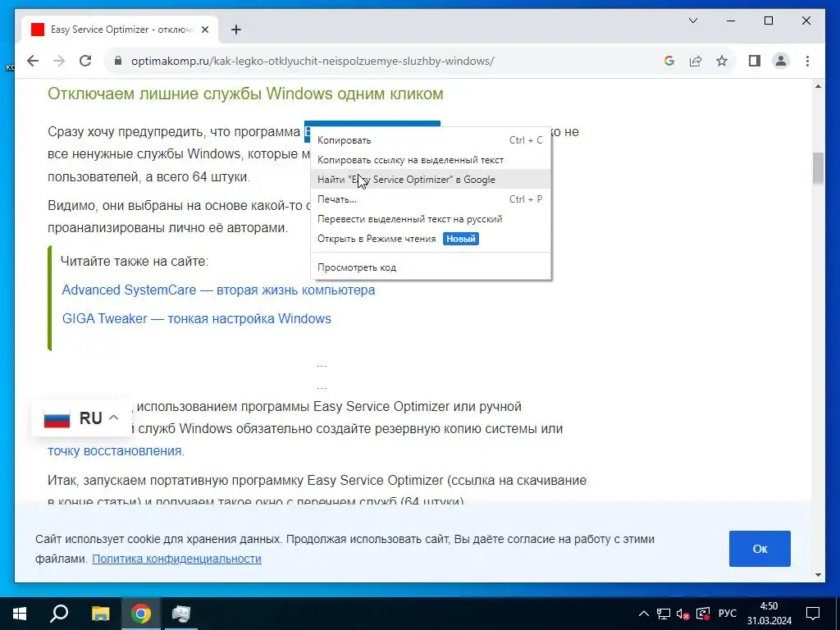Click the forward navigation arrow
The height and width of the screenshot is (630, 840).
59,61
